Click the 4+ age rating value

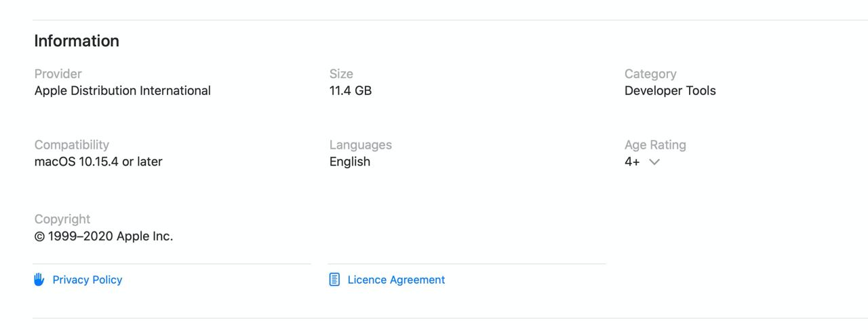[632, 162]
